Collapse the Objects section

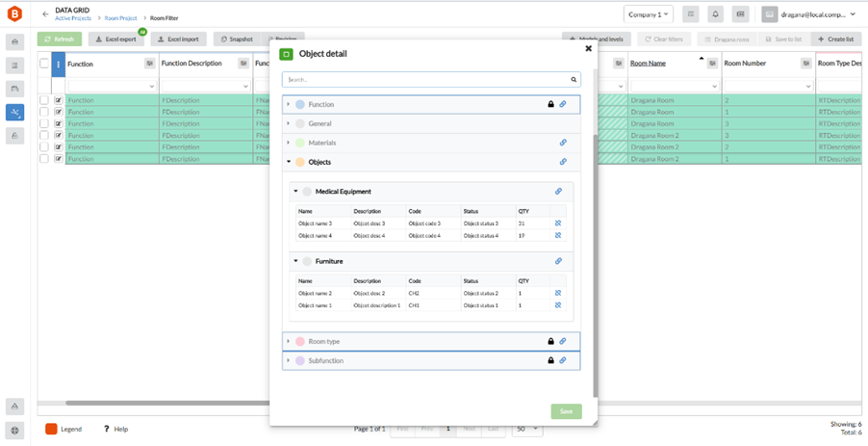pos(289,162)
